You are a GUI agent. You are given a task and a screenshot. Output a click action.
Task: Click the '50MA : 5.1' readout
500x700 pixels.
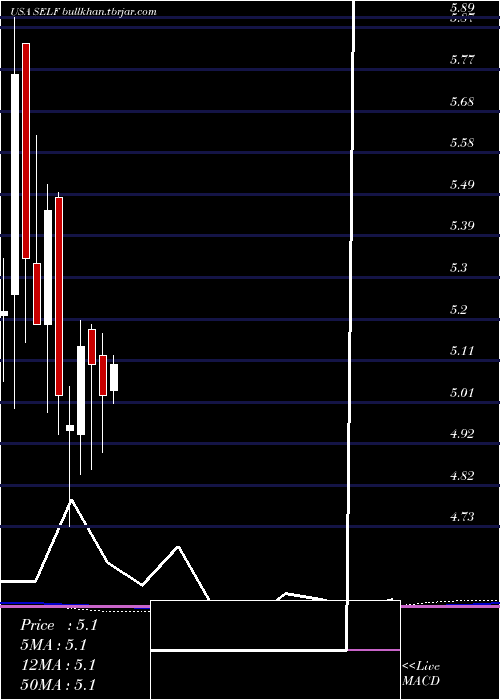coord(58,684)
